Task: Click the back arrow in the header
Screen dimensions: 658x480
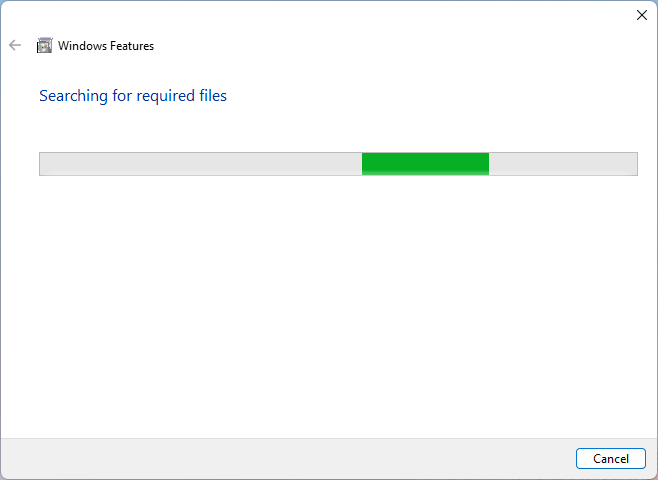Action: [x=15, y=45]
